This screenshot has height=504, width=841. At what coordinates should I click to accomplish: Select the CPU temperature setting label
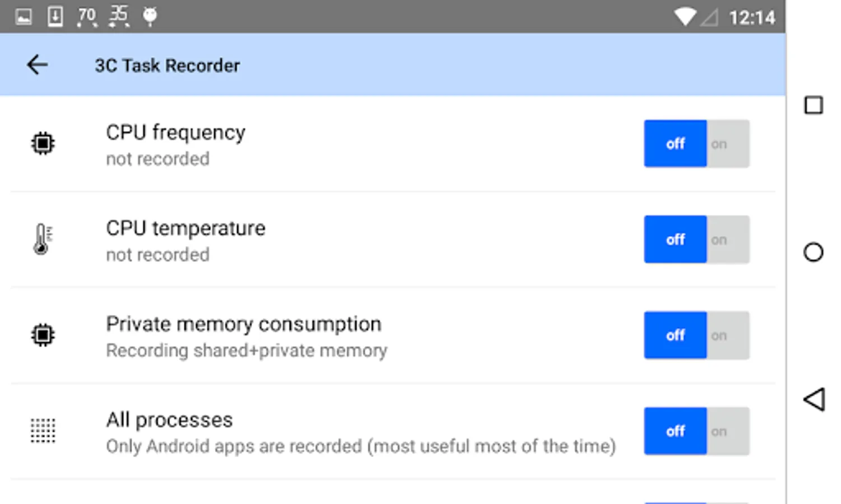click(185, 228)
